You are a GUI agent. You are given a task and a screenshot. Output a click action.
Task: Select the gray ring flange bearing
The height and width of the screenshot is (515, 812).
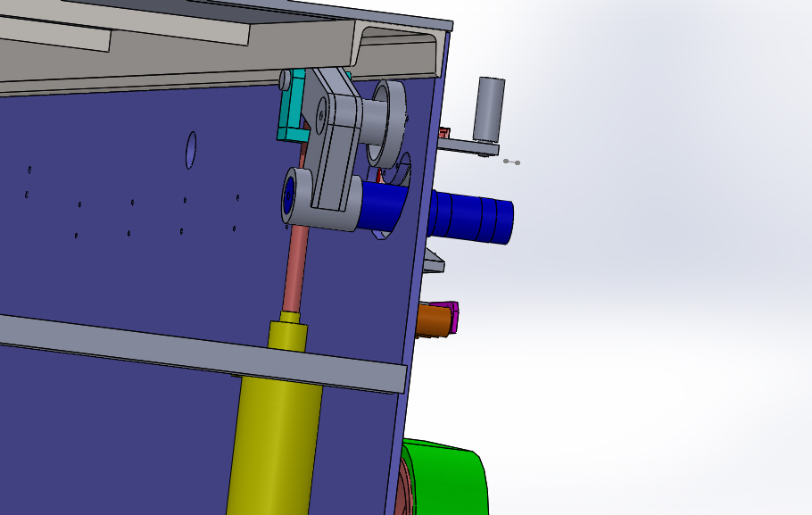pyautogui.click(x=388, y=122)
